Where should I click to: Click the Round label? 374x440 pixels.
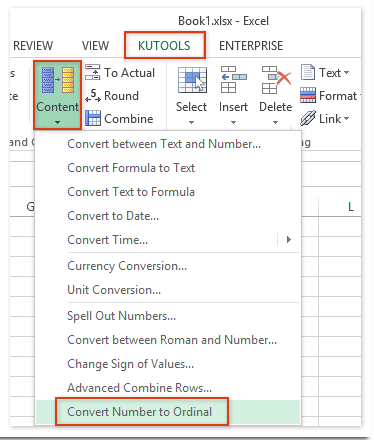pos(121,96)
